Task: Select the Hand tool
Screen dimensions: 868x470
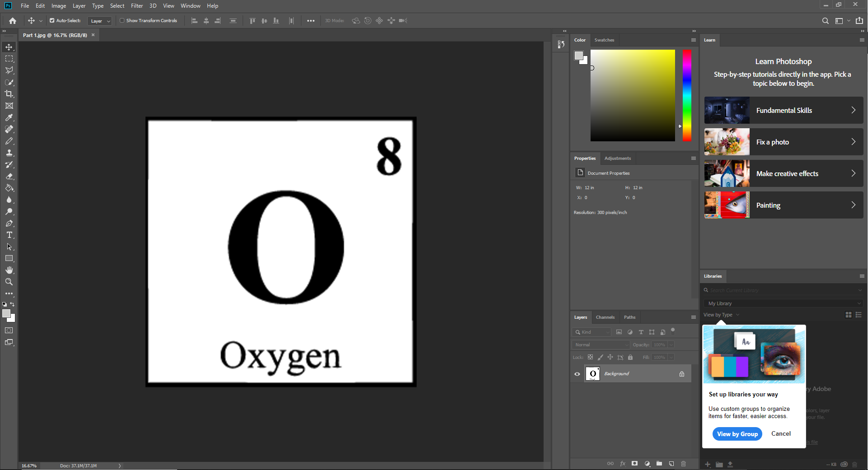Action: tap(9, 270)
